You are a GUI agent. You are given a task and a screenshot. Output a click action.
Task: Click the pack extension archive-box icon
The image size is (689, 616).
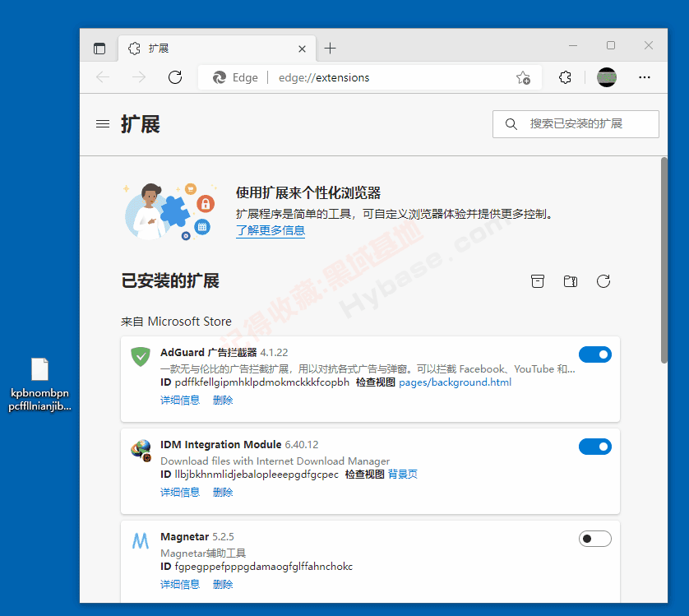pos(538,281)
